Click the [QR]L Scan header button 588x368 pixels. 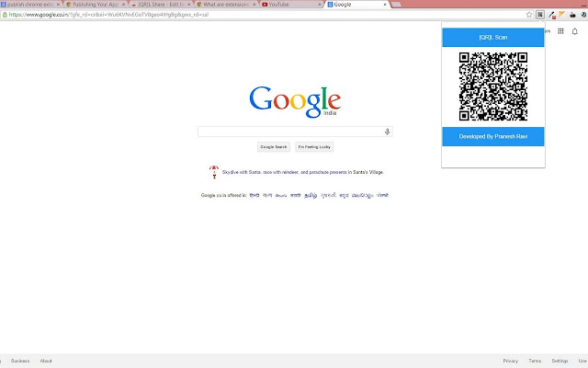[x=493, y=37]
